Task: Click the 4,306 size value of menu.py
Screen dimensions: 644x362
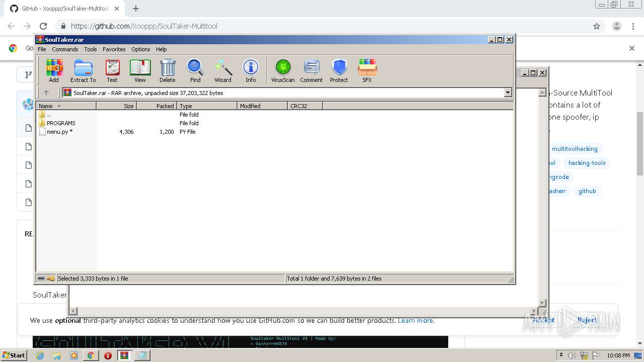Action: coord(126,132)
